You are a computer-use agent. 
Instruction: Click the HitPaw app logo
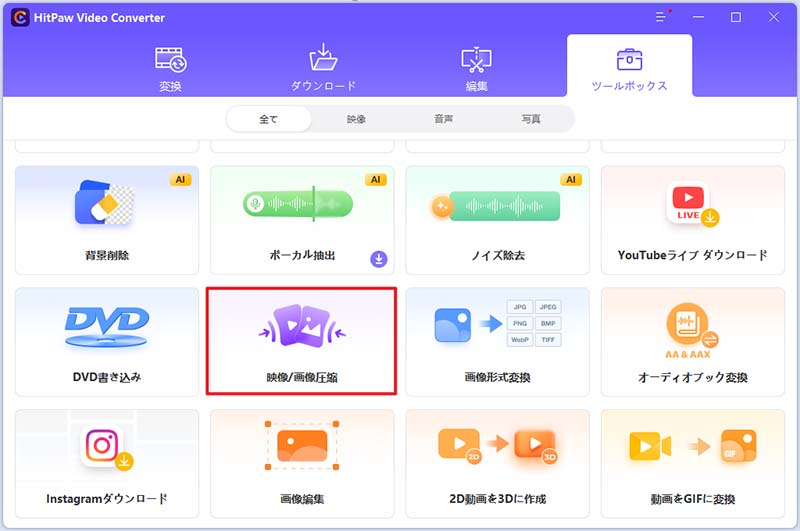[20, 18]
